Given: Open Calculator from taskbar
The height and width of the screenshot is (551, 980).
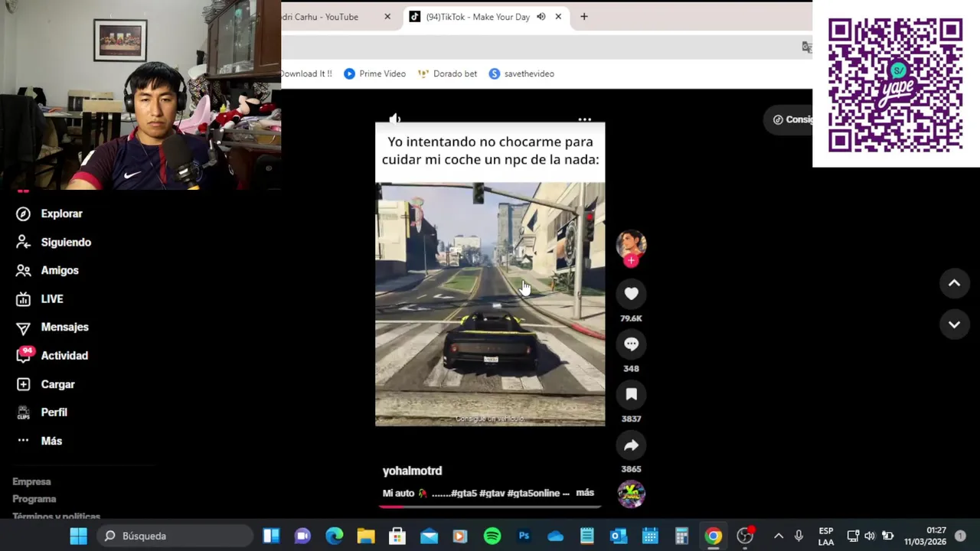Looking at the screenshot, I should [x=681, y=536].
